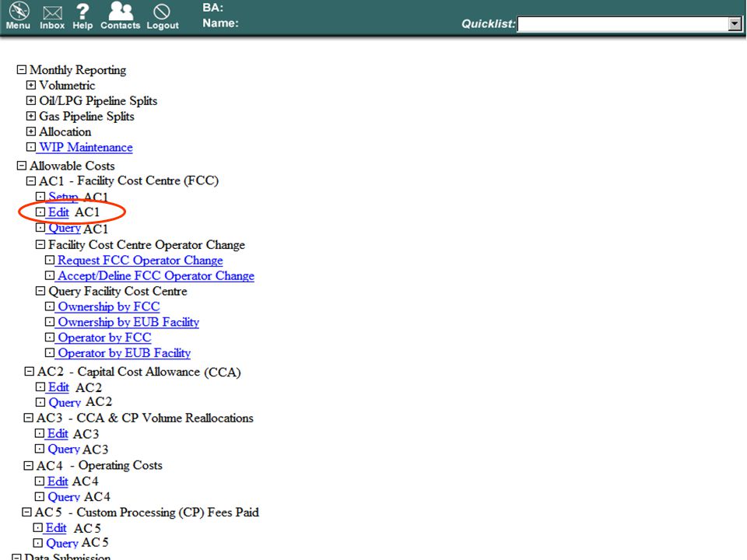Screen dimensions: 747x560
Task: Open the Edit AC2 link
Action: [58, 387]
